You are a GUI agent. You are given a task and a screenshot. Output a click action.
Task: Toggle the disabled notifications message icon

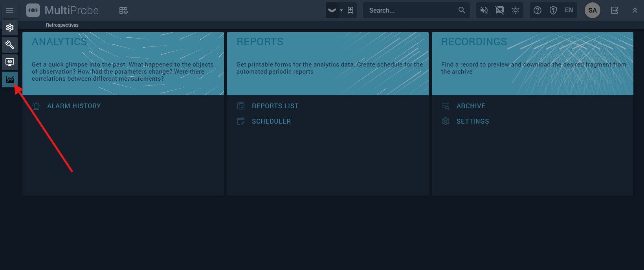(x=500, y=10)
